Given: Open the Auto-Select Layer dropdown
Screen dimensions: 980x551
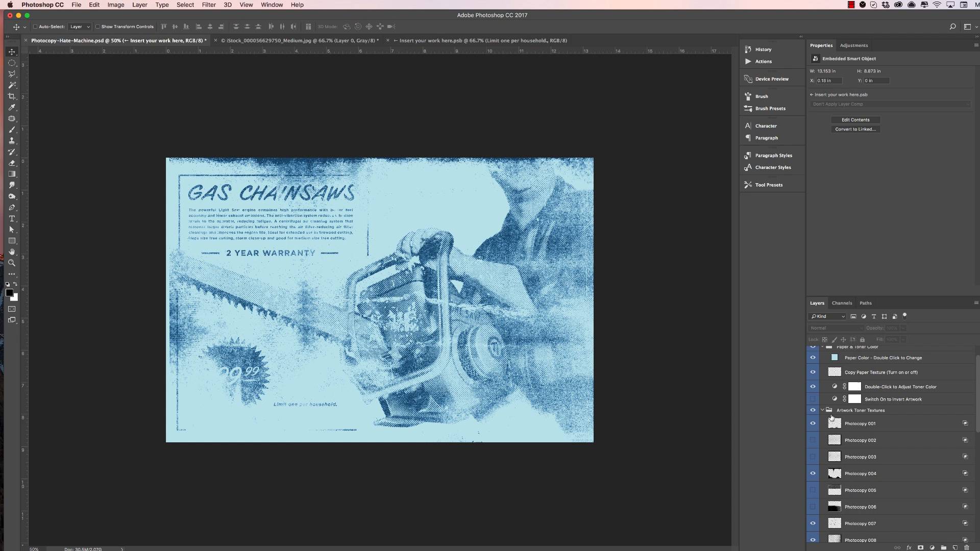Looking at the screenshot, I should click(80, 27).
